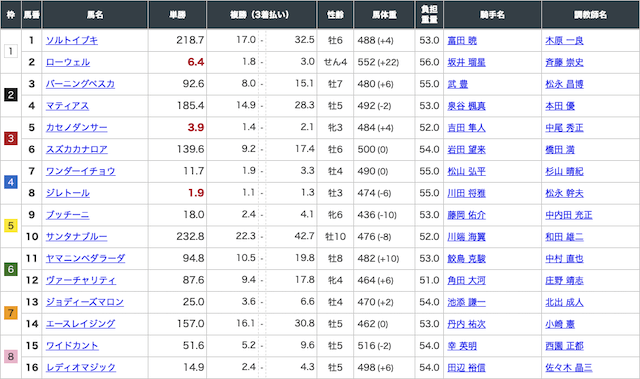Click trainer 松永 幹夫 link
Viewport: 640px width, 379px height.
(564, 193)
